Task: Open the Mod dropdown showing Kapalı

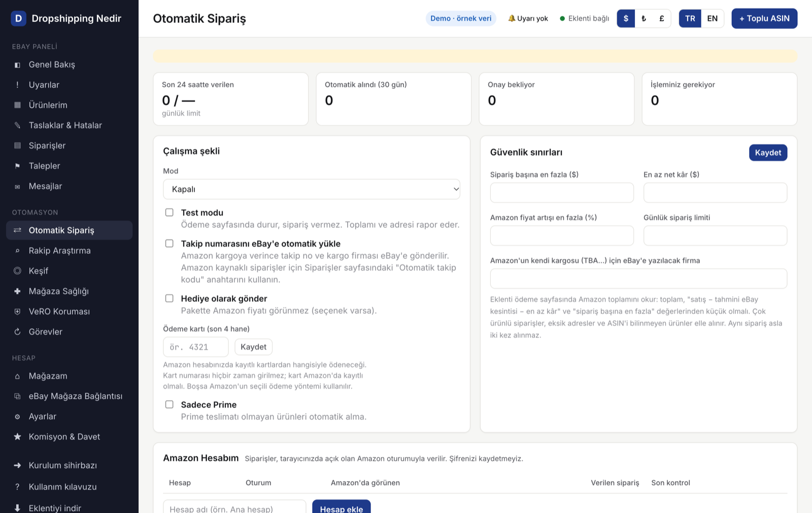Action: coord(312,189)
